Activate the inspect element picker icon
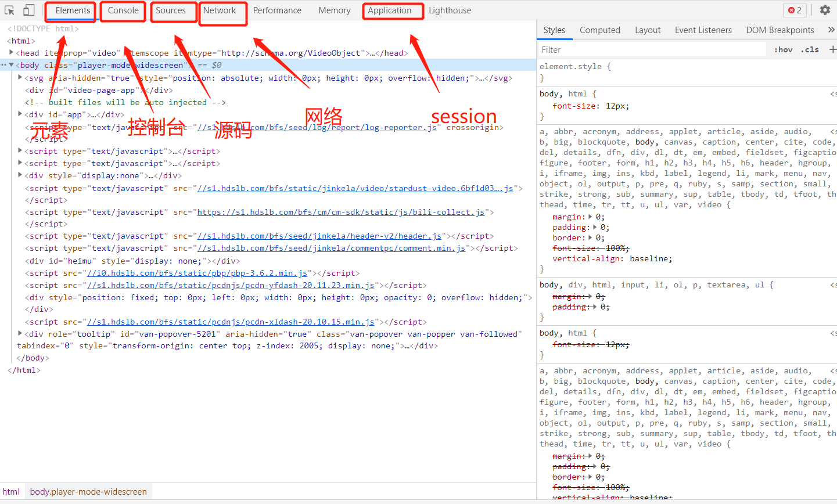The width and height of the screenshot is (837, 504). tap(9, 10)
